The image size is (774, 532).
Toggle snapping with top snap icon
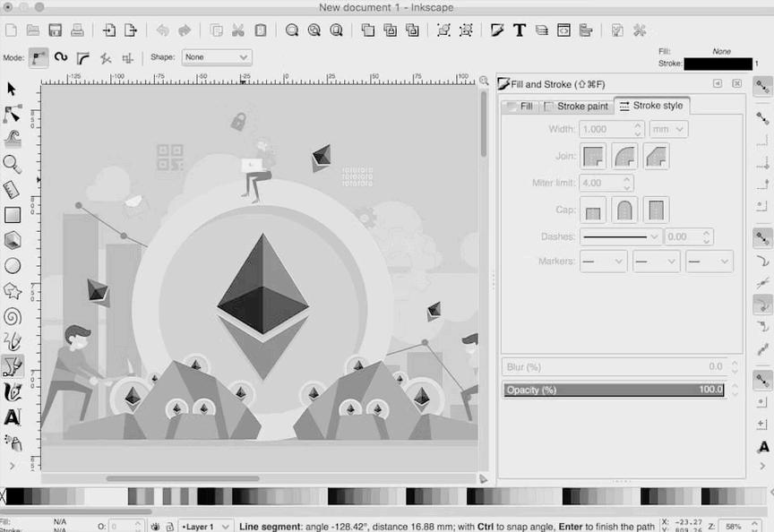coord(762,87)
